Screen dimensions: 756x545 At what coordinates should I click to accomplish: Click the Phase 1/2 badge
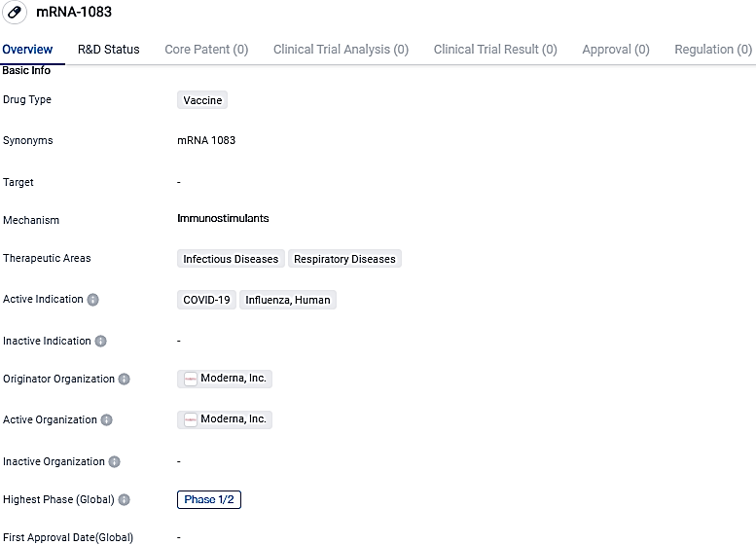(x=208, y=499)
